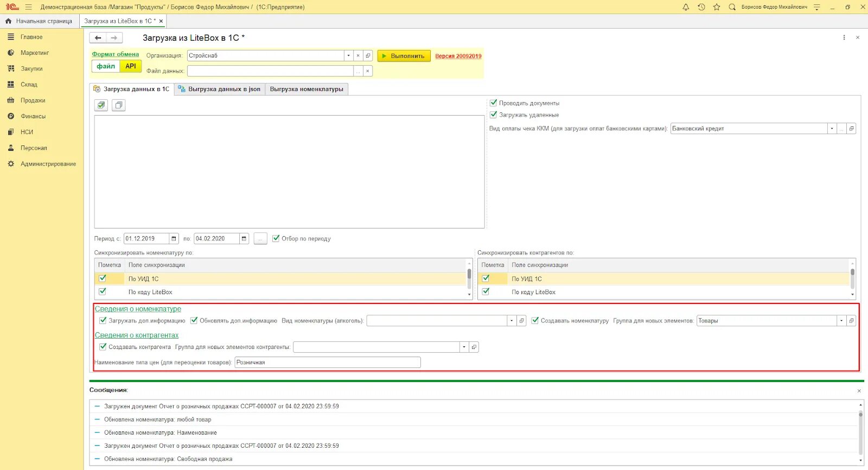This screenshot has width=868, height=470.
Task: Click the Формат обмена link
Action: click(116, 54)
